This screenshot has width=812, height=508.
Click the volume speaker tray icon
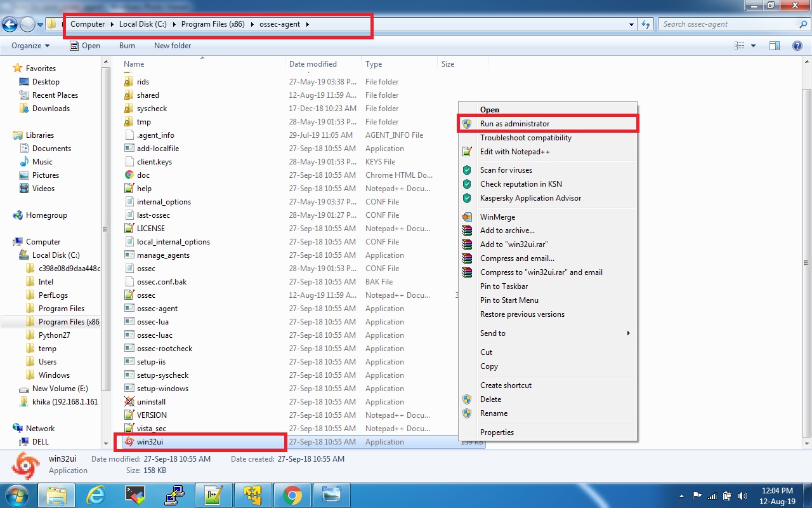click(x=742, y=496)
